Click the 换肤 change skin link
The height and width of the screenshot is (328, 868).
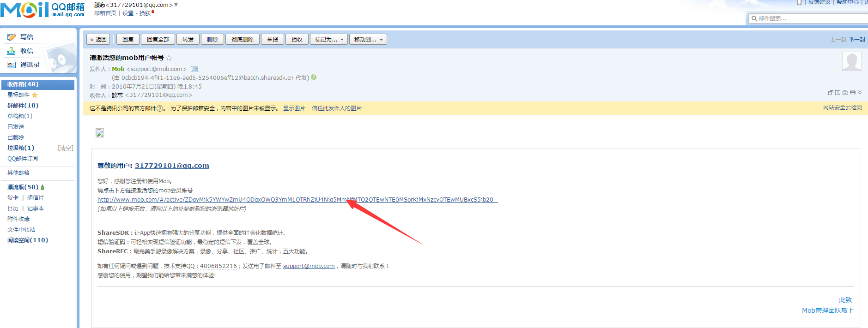pyautogui.click(x=145, y=13)
